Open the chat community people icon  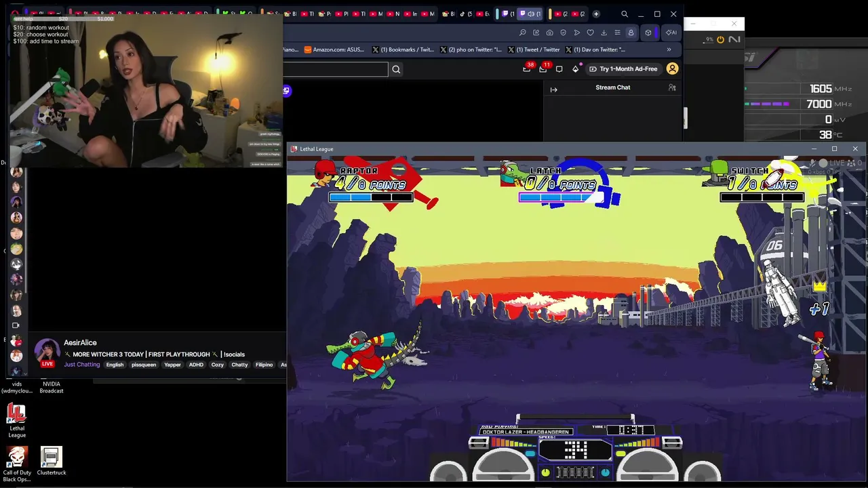point(672,87)
